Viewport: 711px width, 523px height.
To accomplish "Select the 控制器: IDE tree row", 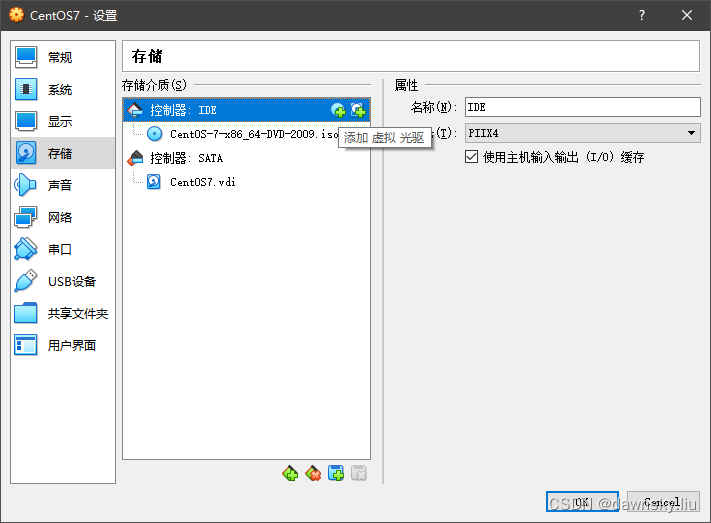I will (x=246, y=110).
